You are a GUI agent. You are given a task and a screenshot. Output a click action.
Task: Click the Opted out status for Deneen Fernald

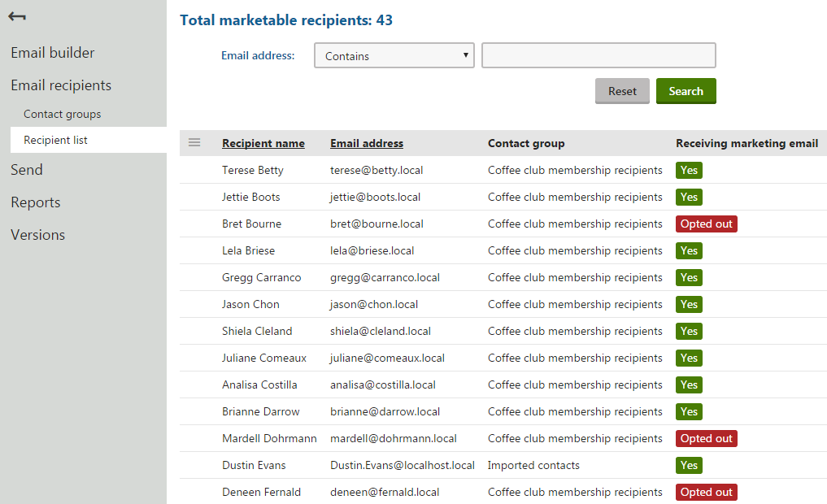(x=706, y=492)
